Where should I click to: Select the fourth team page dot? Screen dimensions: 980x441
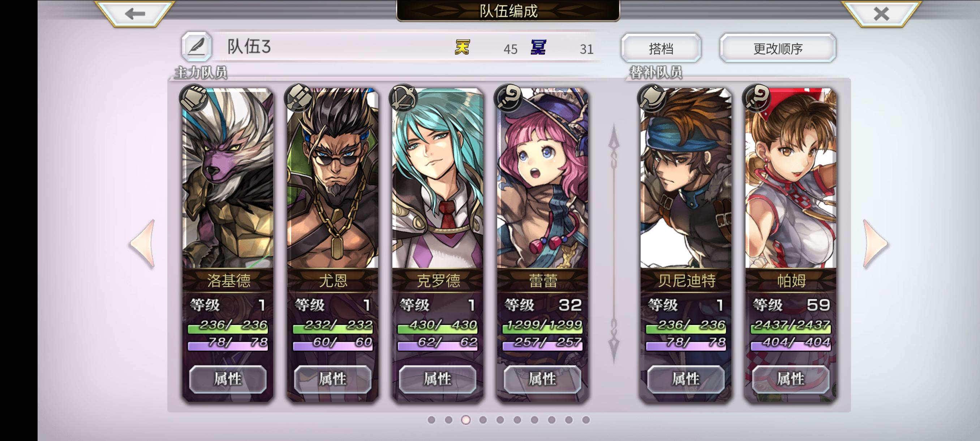483,420
